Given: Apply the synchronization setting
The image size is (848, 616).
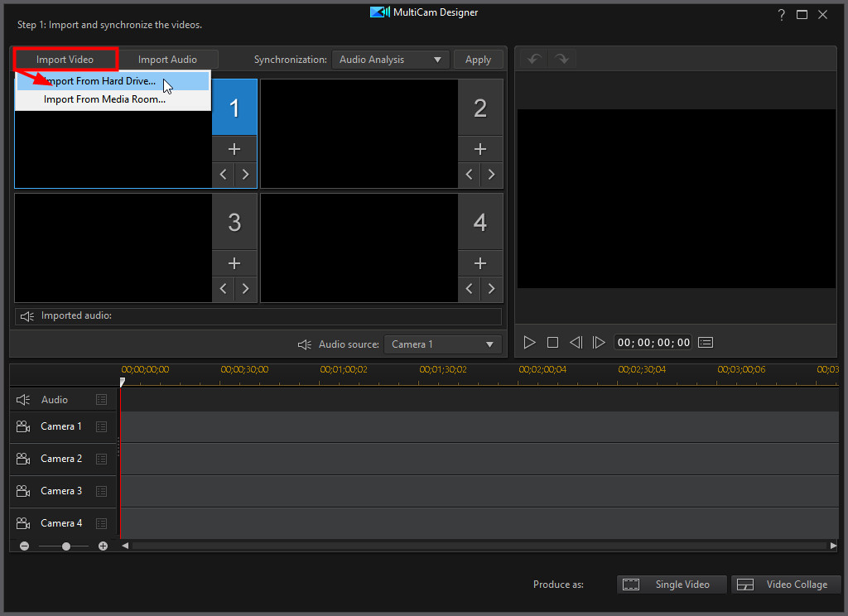Looking at the screenshot, I should tap(478, 60).
